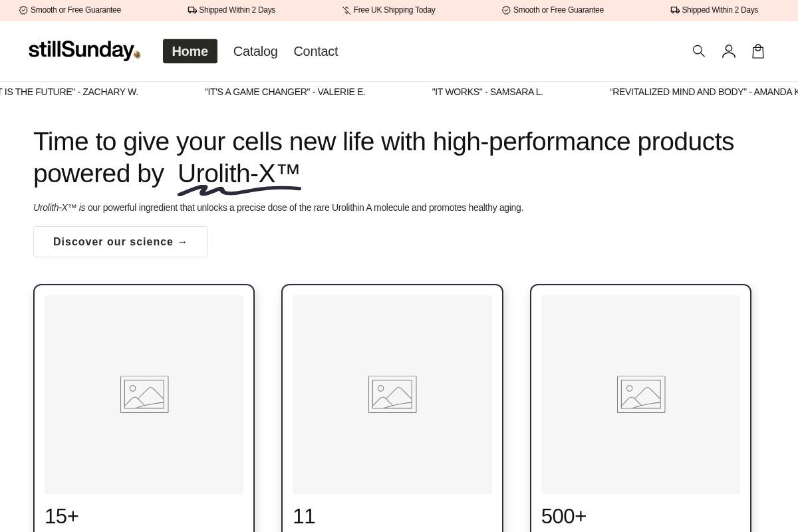Image resolution: width=798 pixels, height=532 pixels.
Task: Open the Catalog menu item
Action: pos(255,51)
